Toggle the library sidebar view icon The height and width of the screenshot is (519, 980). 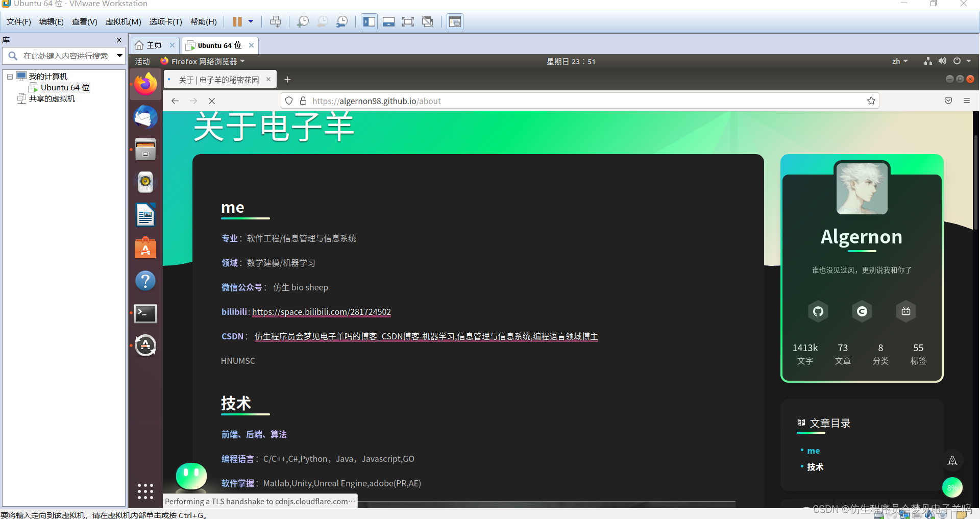click(x=370, y=22)
